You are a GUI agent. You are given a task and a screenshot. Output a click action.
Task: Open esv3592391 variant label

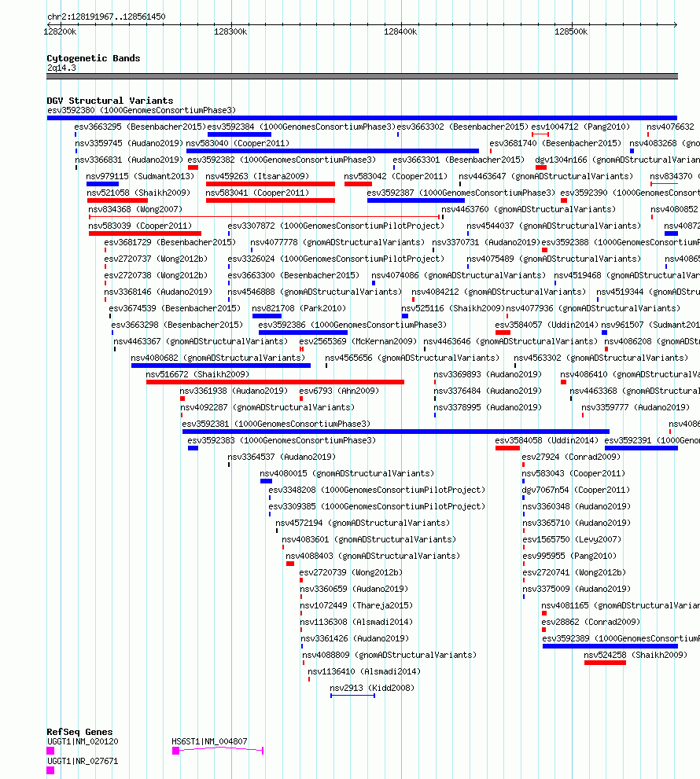(652, 440)
